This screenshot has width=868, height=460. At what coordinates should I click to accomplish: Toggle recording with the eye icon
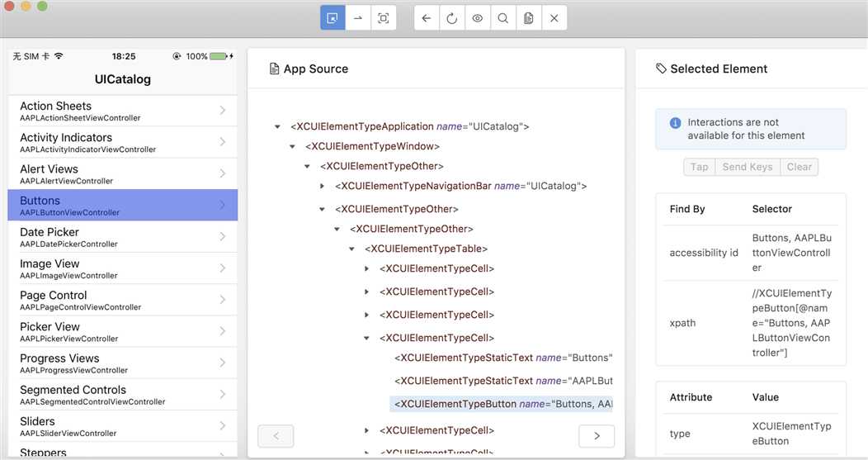477,18
